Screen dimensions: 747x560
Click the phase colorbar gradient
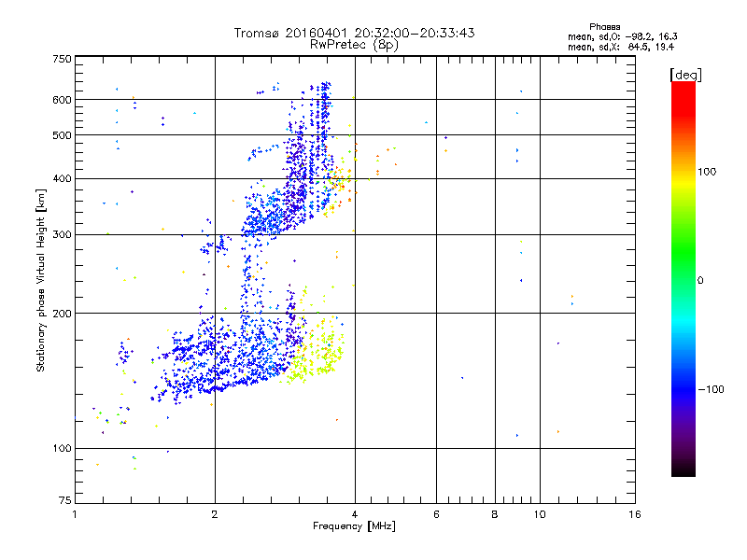(x=684, y=278)
